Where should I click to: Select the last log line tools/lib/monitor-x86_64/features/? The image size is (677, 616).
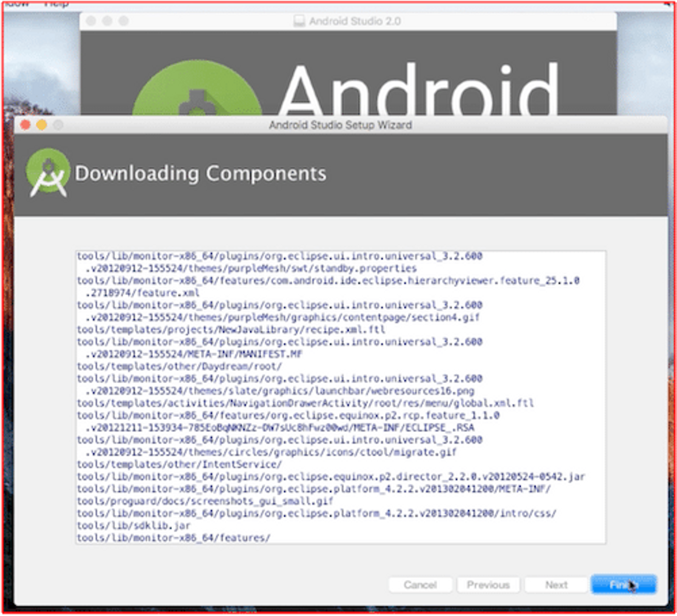pos(174,537)
